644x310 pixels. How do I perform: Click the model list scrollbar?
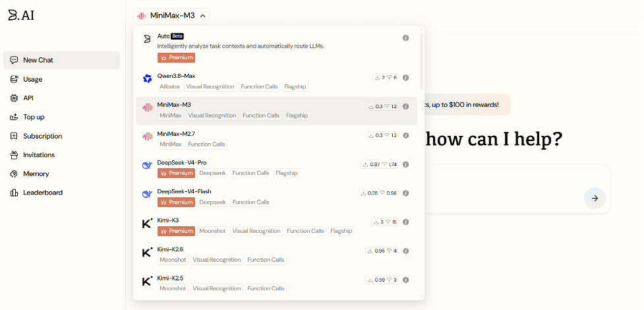421,59
